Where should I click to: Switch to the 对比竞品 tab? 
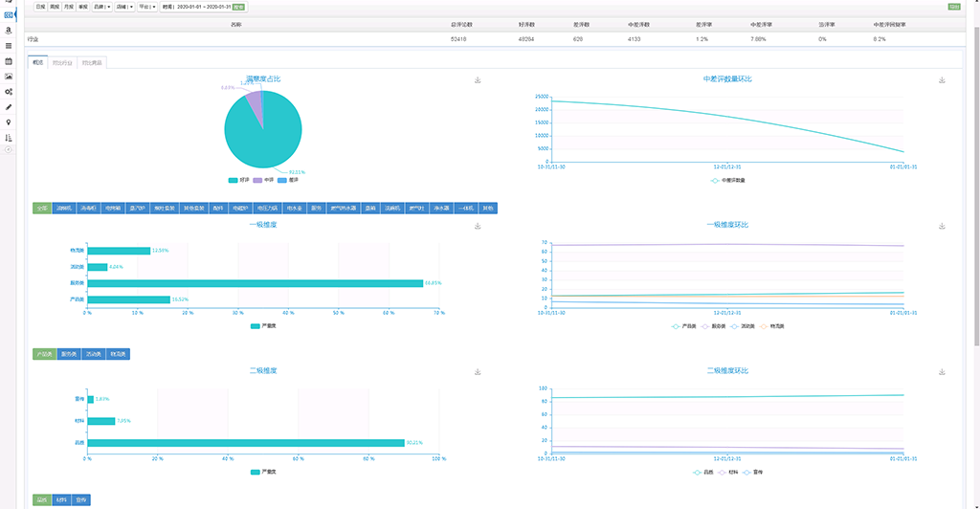(x=93, y=62)
